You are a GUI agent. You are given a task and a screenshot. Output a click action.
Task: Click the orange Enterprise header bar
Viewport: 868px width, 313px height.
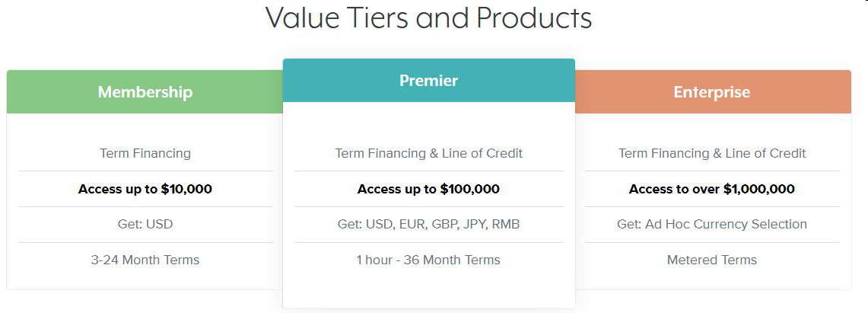[x=713, y=92]
